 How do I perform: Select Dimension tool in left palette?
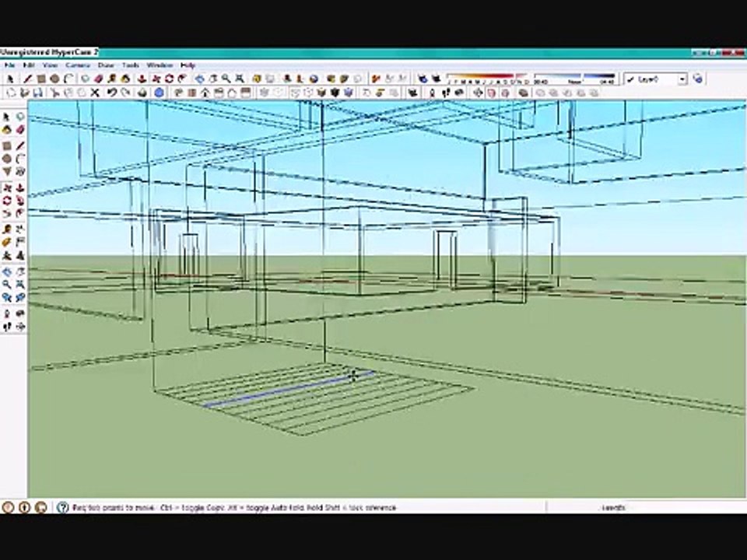(20, 230)
